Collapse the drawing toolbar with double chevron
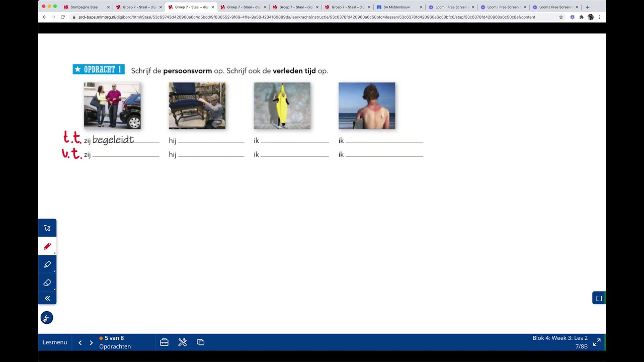Image resolution: width=644 pixels, height=362 pixels. tap(47, 298)
